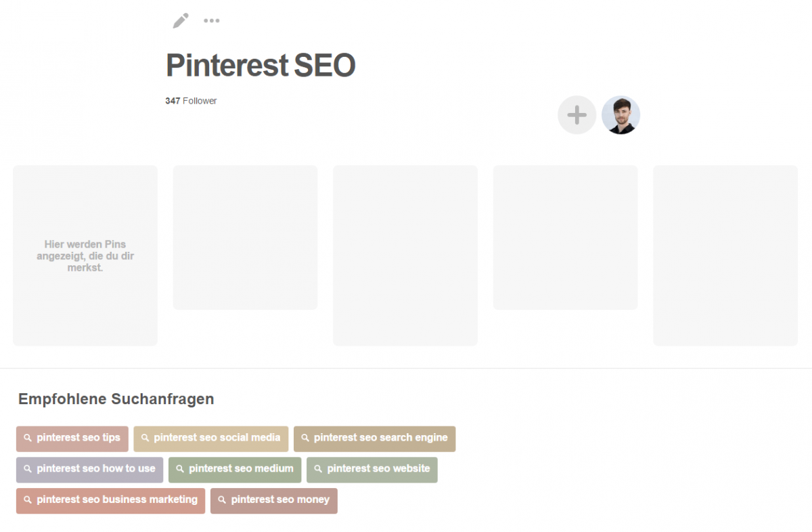
Task: Click the 'Pinterest SEO' board title
Action: tap(261, 66)
